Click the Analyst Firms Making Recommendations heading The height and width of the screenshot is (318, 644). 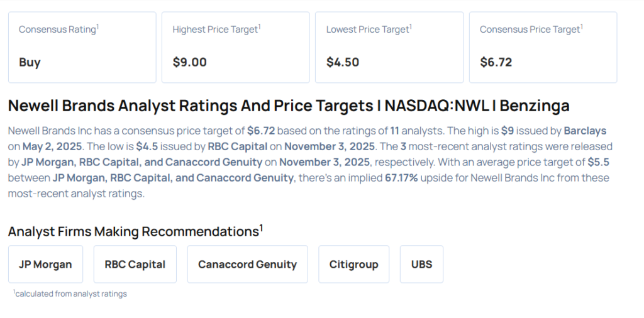[x=134, y=231]
